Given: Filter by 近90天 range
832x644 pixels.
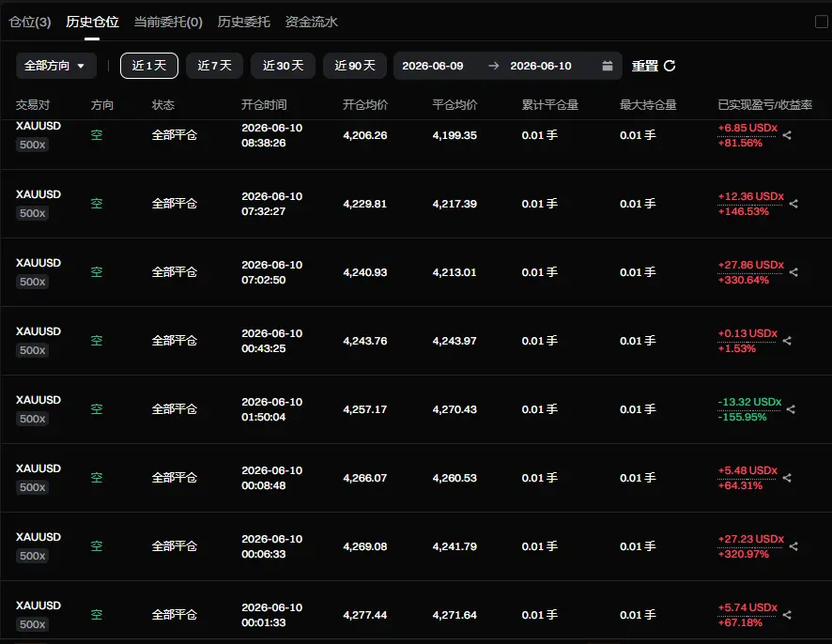Looking at the screenshot, I should click(354, 66).
